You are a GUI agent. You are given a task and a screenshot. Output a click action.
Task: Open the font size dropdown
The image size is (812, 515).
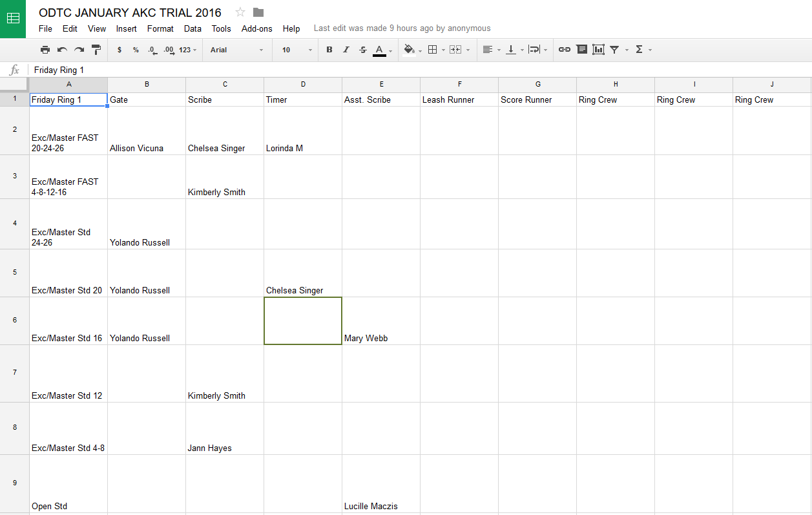[x=297, y=50]
